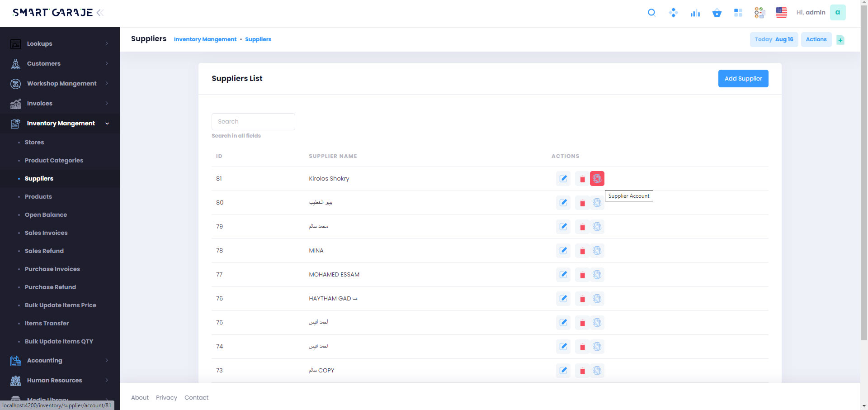Delete supplier HAYTHAM GAD

(582, 299)
